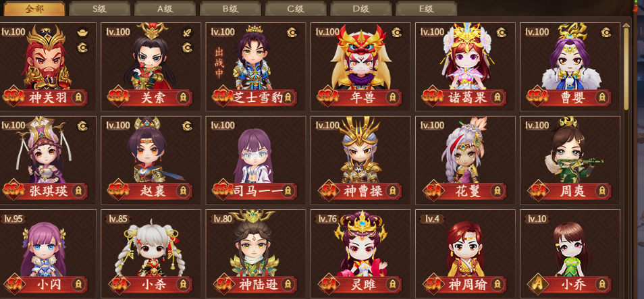Click the leaf badge icon on 关索 card
The image size is (644, 299).
187,32
